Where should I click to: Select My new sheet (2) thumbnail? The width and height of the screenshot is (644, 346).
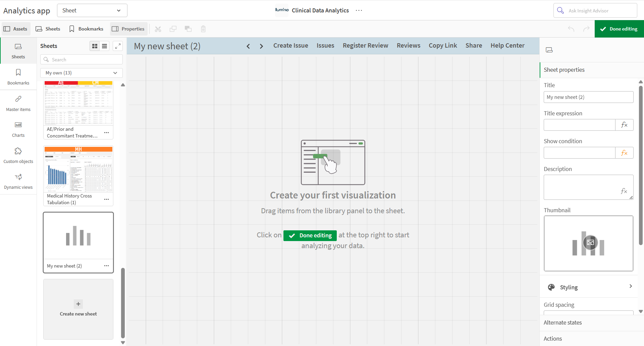pyautogui.click(x=78, y=236)
